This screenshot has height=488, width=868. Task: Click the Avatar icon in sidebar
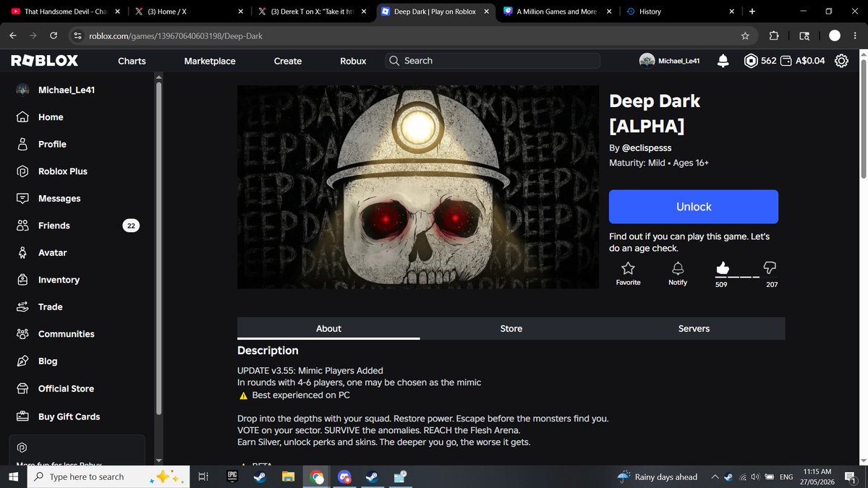pyautogui.click(x=23, y=252)
